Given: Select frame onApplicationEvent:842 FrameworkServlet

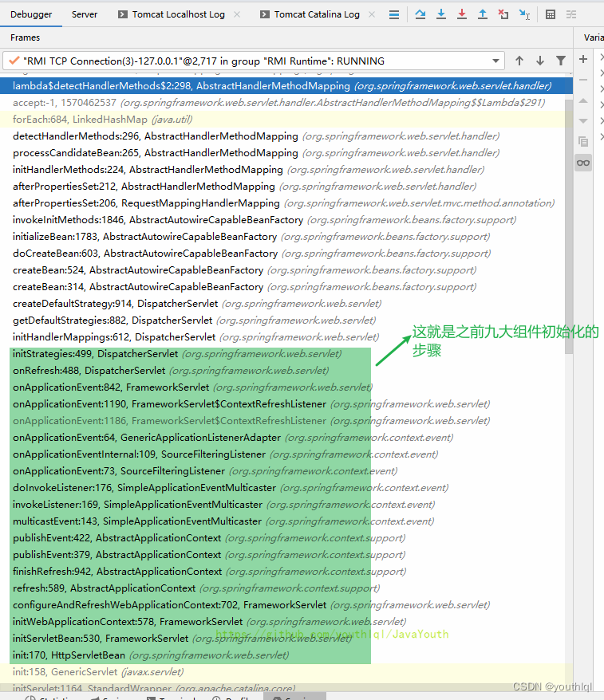Looking at the screenshot, I should 282,387.
